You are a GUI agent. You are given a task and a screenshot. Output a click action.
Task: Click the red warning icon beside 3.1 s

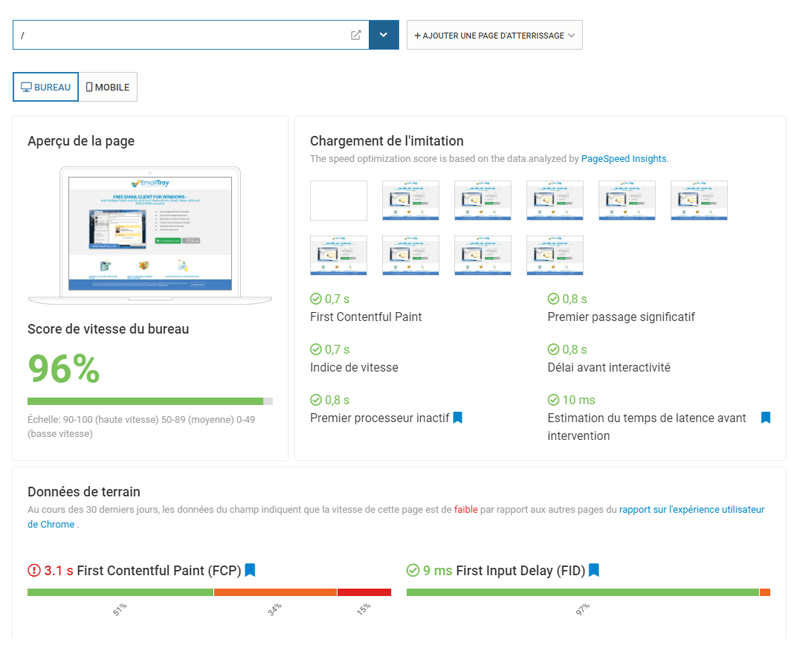coord(34,571)
